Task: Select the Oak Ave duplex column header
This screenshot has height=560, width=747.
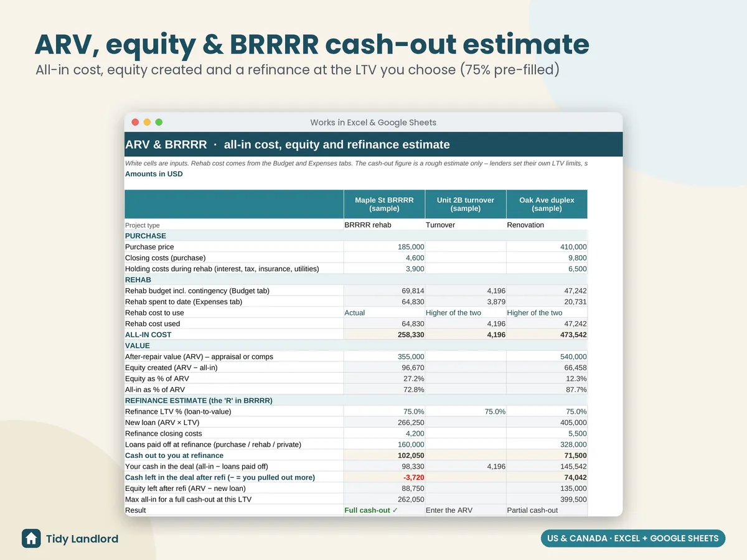Action: coord(547,204)
